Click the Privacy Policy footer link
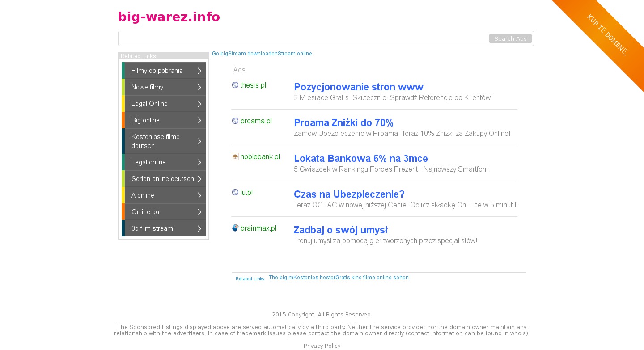The image size is (644, 350). coord(322,346)
